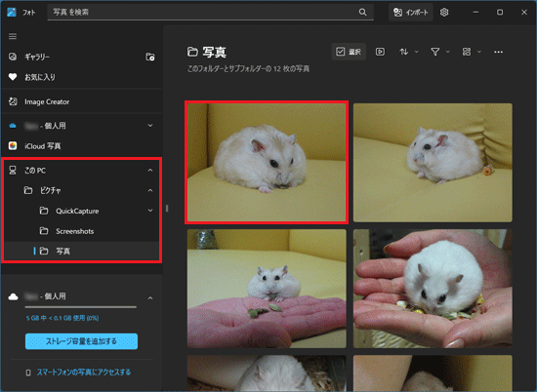Open the filter dropdown
The width and height of the screenshot is (537, 392).
pos(440,52)
